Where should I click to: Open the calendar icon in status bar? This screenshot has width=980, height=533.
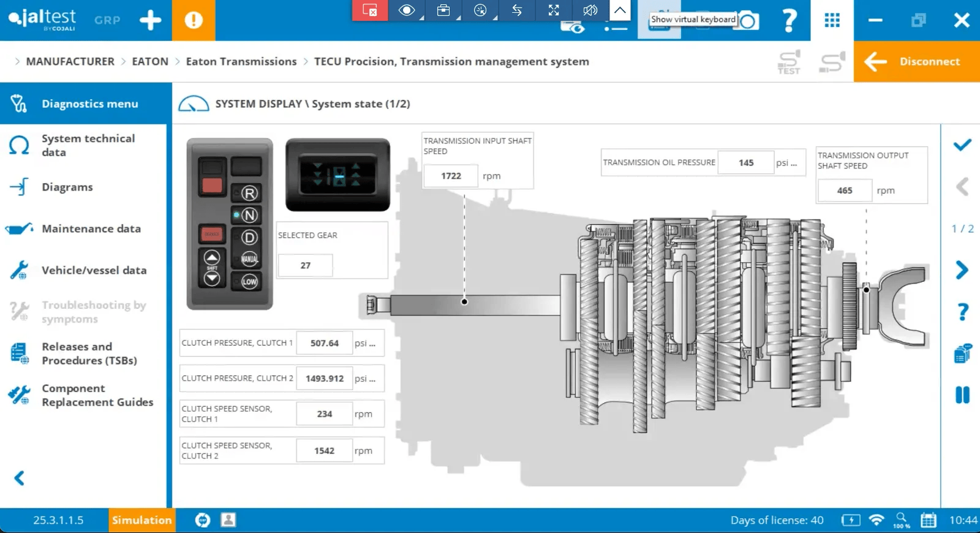[929, 520]
